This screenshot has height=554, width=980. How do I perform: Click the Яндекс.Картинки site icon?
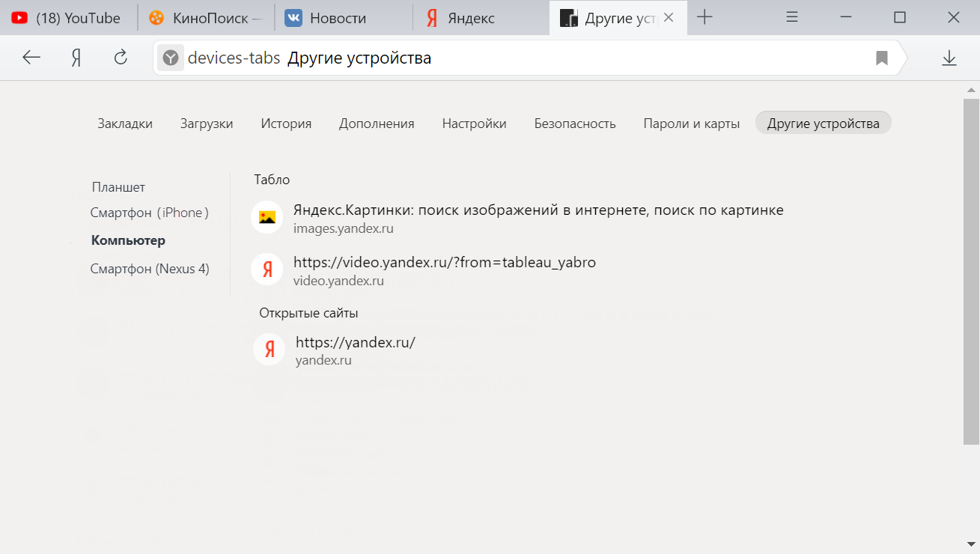click(x=267, y=217)
